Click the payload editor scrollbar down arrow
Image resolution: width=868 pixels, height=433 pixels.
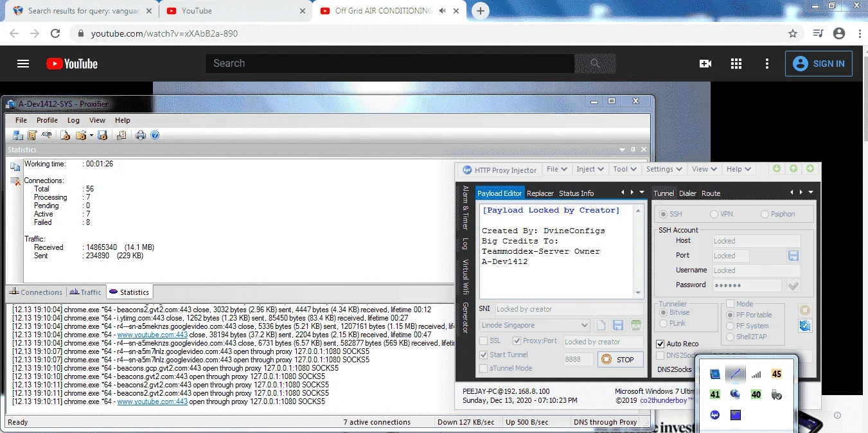(x=639, y=293)
